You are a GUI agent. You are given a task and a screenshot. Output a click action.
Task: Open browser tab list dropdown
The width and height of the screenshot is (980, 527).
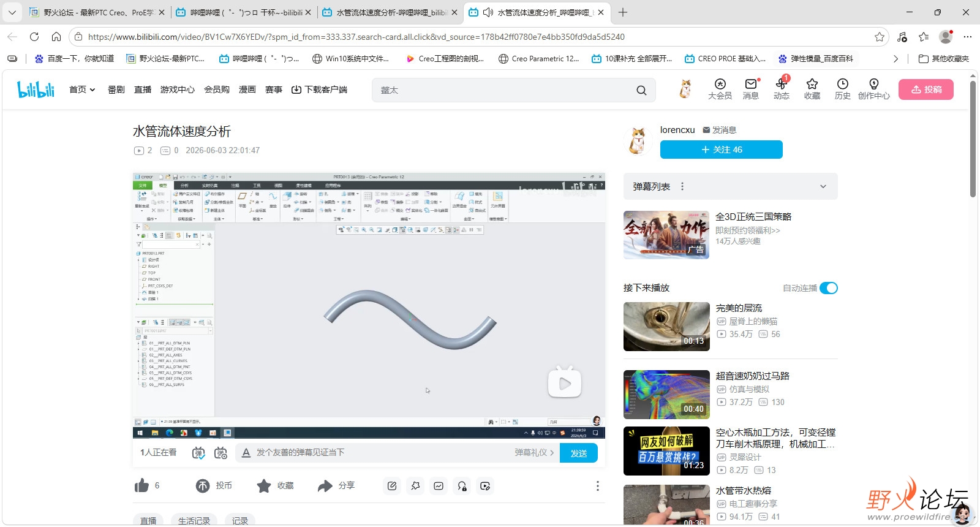(x=12, y=12)
